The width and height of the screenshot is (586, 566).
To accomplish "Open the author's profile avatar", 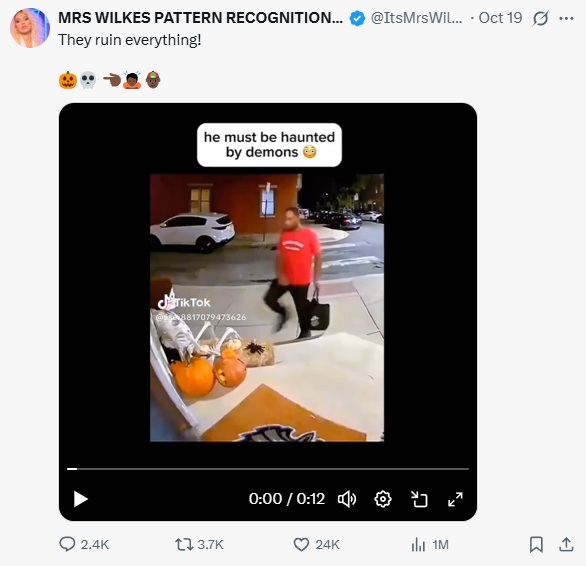I will point(30,28).
